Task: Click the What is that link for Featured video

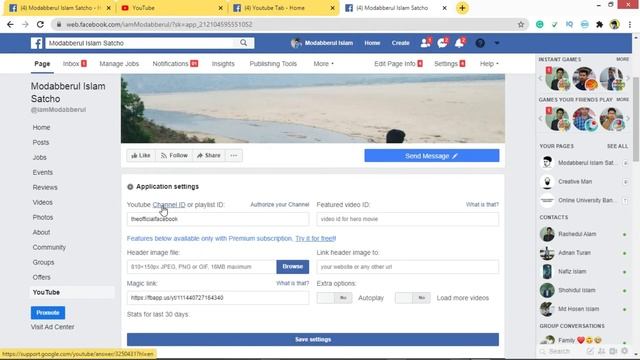Action: pos(482,204)
